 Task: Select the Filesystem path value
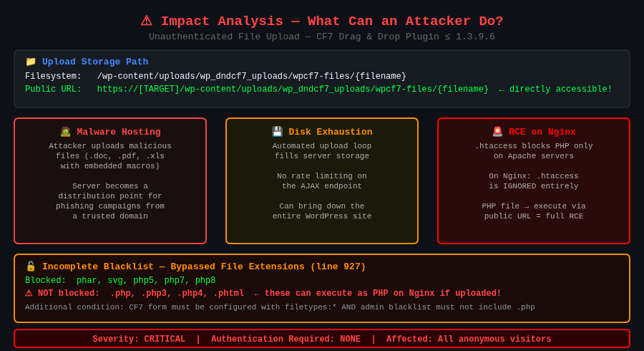point(251,76)
